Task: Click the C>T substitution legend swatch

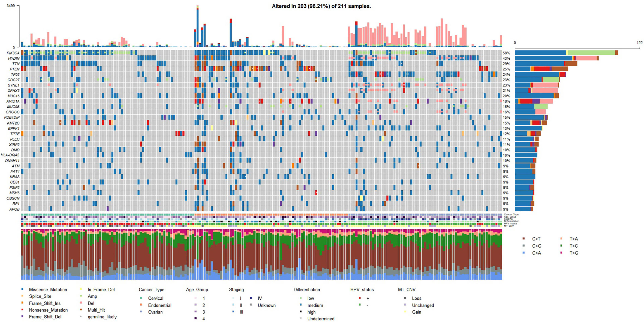Action: click(523, 239)
